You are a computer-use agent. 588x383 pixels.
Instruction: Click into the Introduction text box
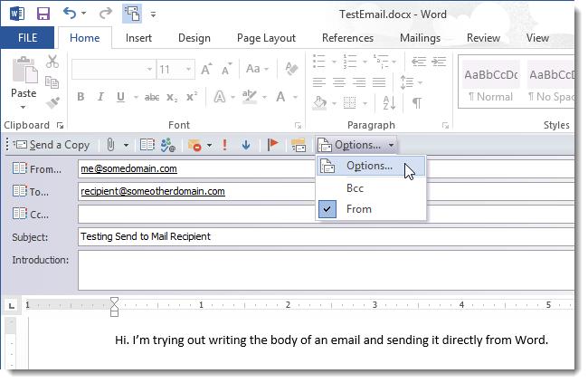tap(326, 271)
